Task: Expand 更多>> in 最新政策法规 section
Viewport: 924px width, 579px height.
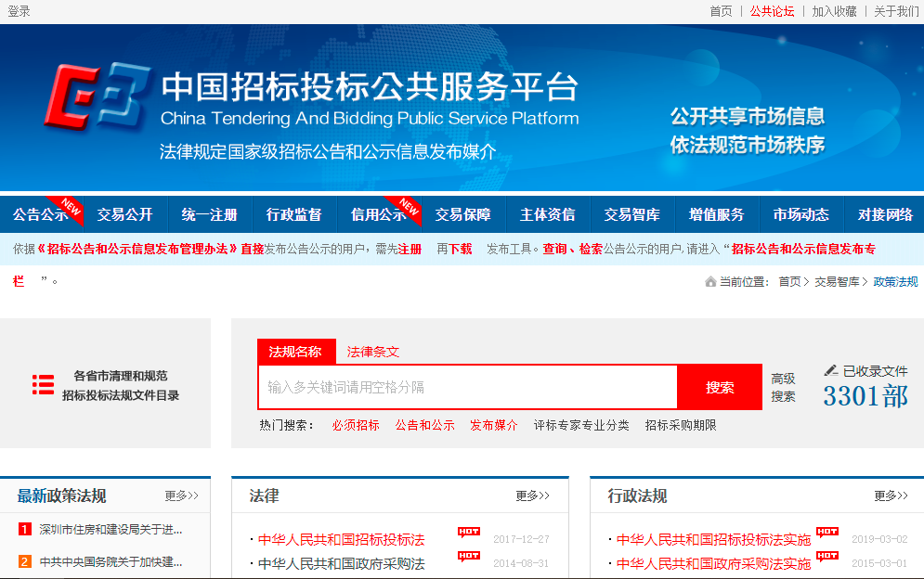Action: tap(181, 495)
